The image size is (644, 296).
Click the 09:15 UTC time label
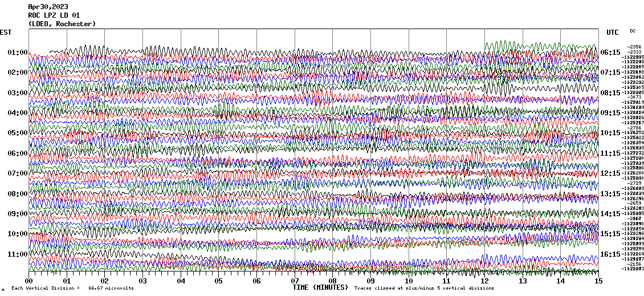610,113
